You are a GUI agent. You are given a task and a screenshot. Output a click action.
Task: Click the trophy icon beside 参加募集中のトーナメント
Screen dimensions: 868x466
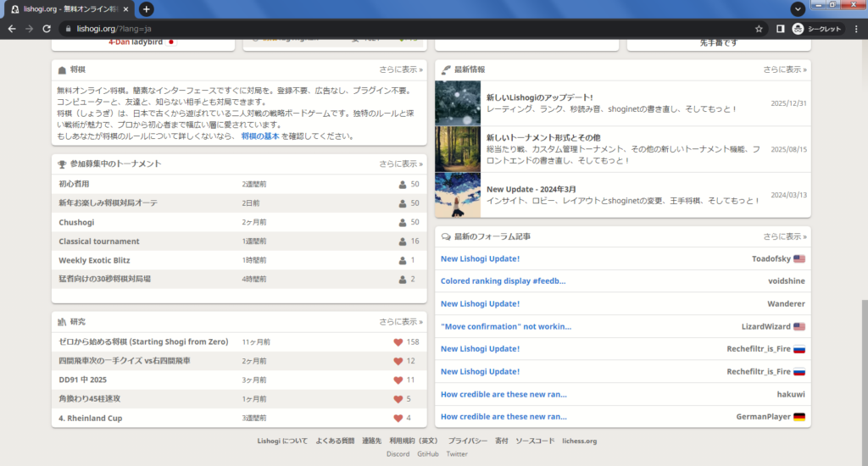pos(62,164)
